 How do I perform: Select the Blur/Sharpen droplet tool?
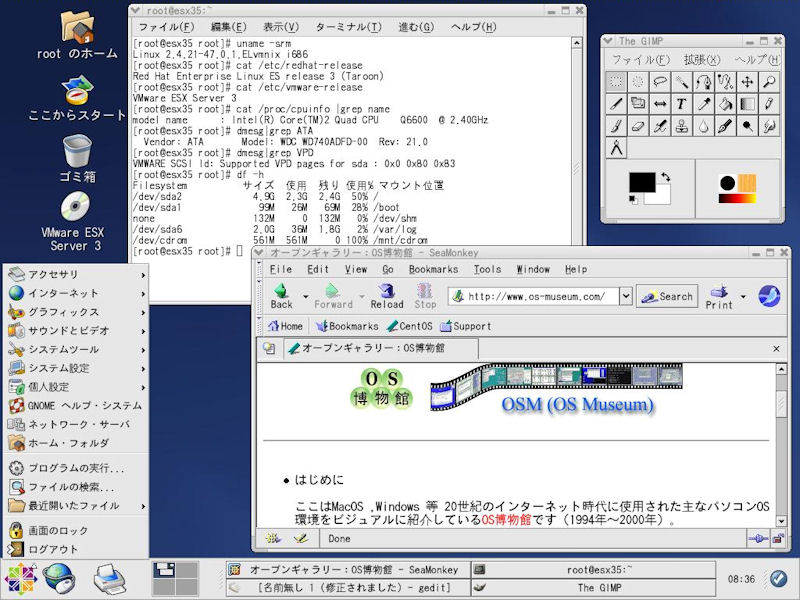tap(704, 126)
